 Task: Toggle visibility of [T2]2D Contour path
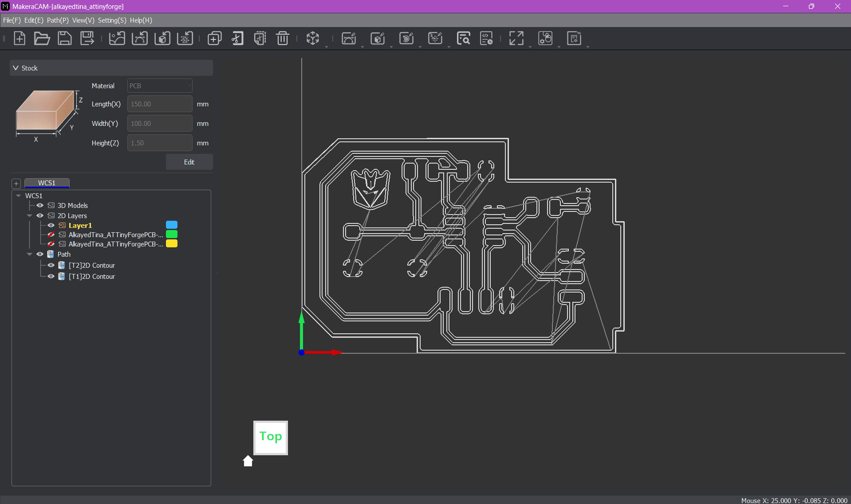(x=51, y=265)
